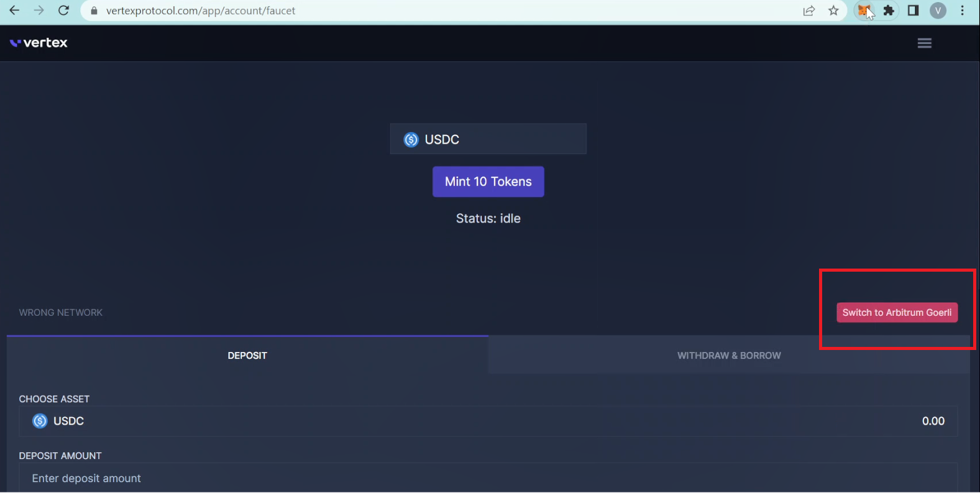
Task: Click the Vertex logo
Action: (x=39, y=43)
